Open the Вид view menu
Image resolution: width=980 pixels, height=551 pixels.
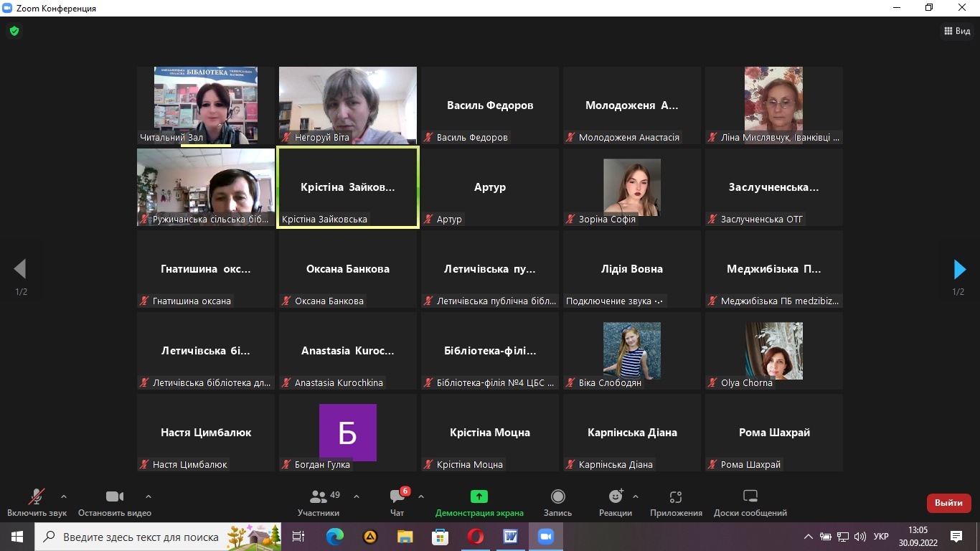click(x=957, y=31)
